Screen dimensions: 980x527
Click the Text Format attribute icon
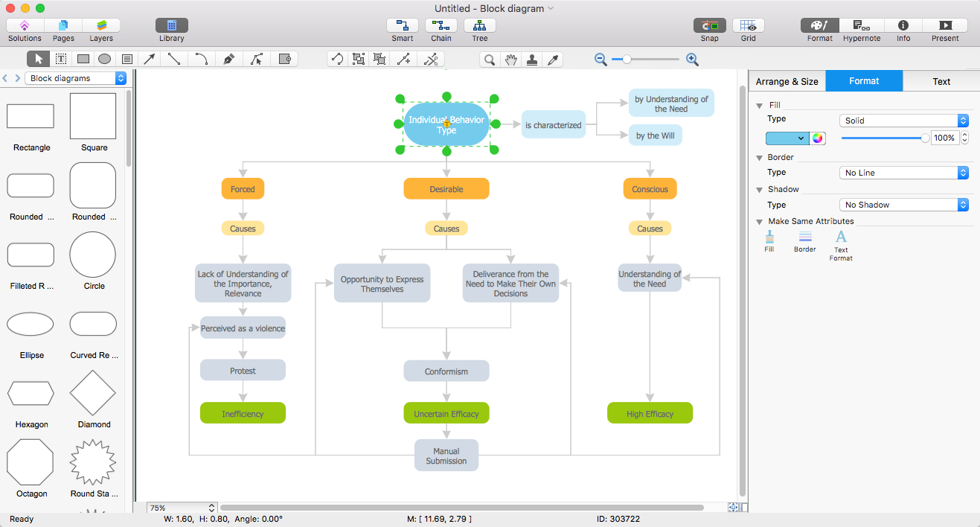841,237
